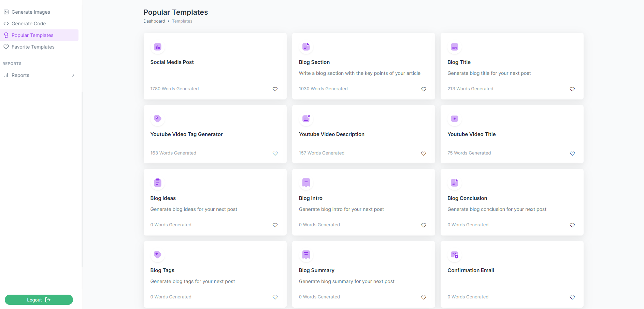The width and height of the screenshot is (644, 309).
Task: Click the Logout button
Action: pos(39,300)
